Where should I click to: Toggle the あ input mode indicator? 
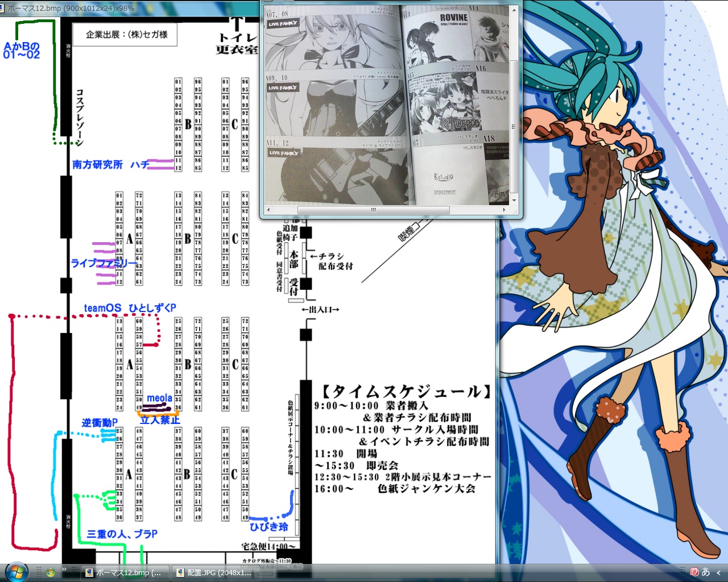point(706,572)
